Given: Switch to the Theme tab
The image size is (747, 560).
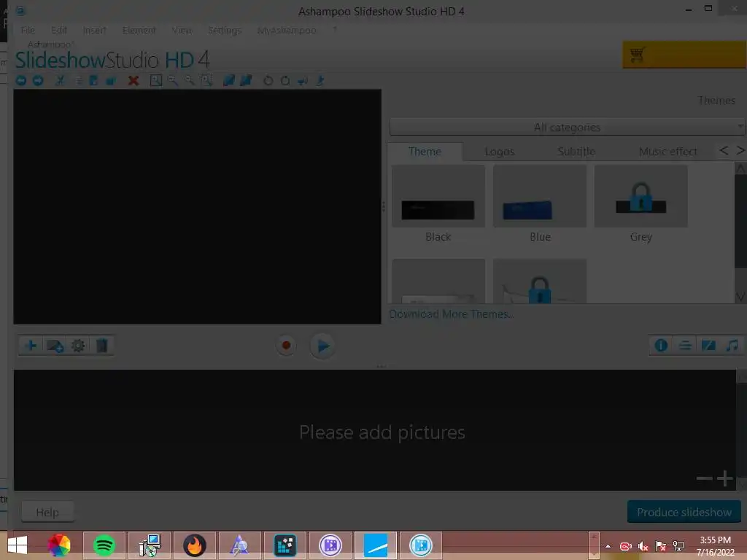Looking at the screenshot, I should [425, 152].
